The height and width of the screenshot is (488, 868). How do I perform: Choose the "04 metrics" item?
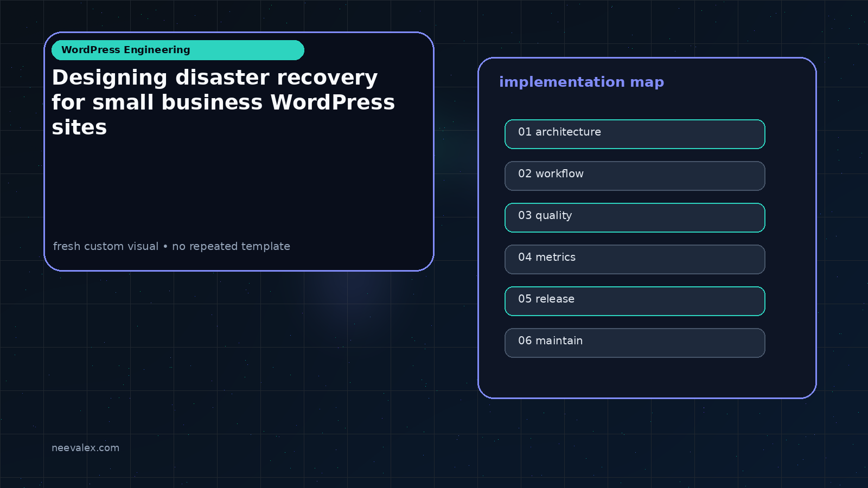coord(635,259)
